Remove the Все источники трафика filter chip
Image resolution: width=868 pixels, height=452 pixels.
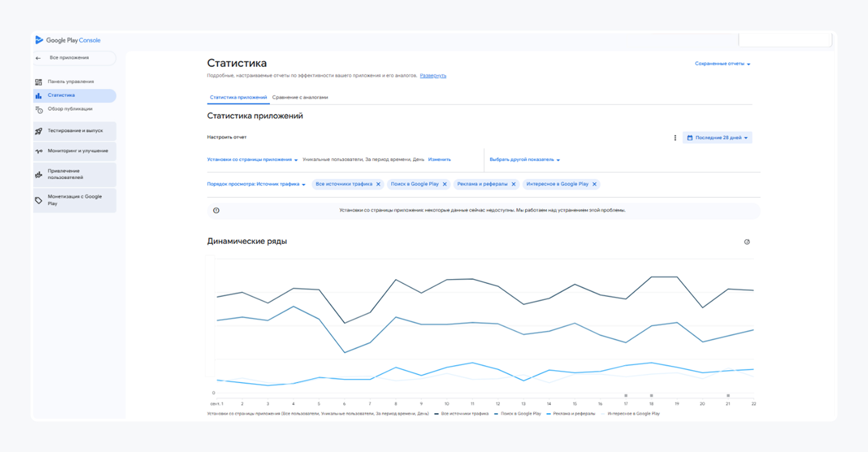pos(378,184)
